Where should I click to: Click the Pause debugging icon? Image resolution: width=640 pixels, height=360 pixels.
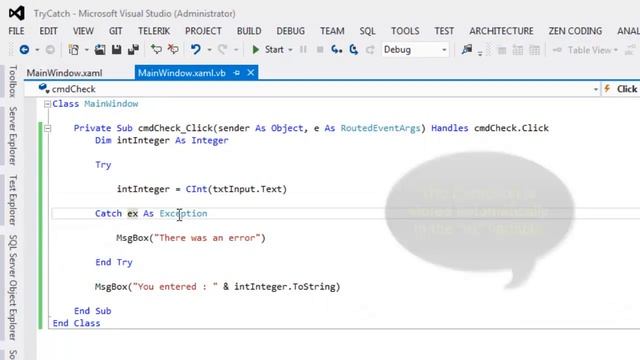pyautogui.click(x=303, y=50)
